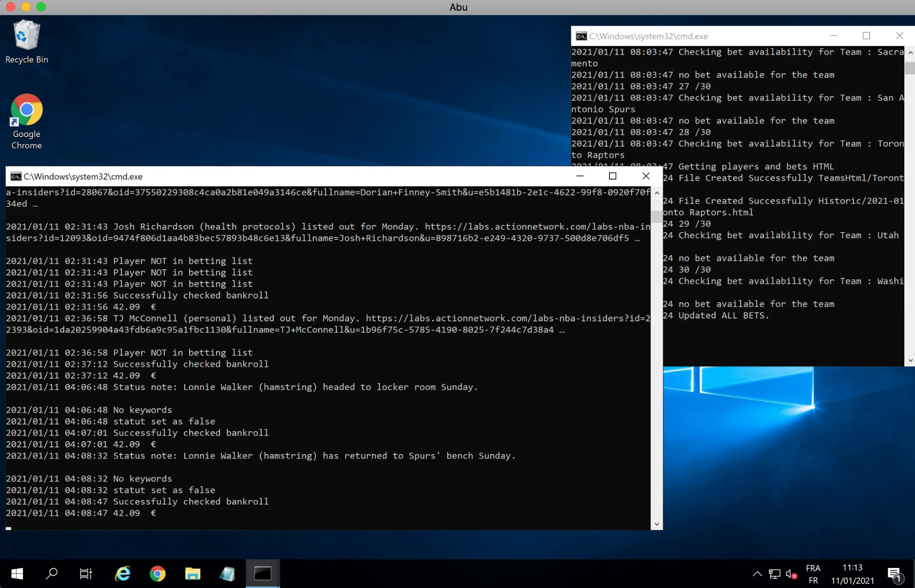The height and width of the screenshot is (588, 915).
Task: Maximize the back cmd window
Action: click(x=866, y=36)
